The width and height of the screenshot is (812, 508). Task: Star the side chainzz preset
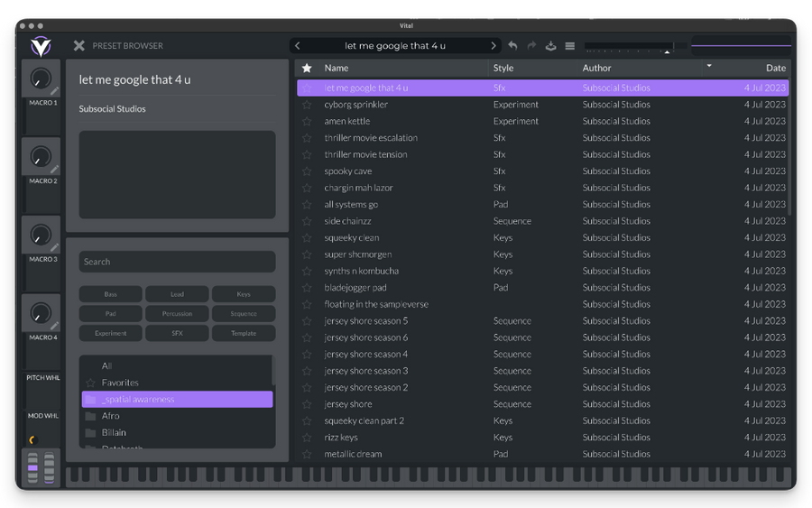click(307, 221)
